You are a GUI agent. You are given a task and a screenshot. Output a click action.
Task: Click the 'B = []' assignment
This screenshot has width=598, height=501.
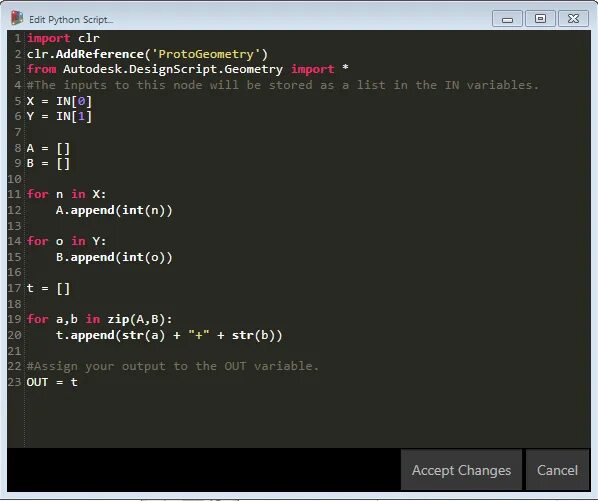[x=48, y=163]
